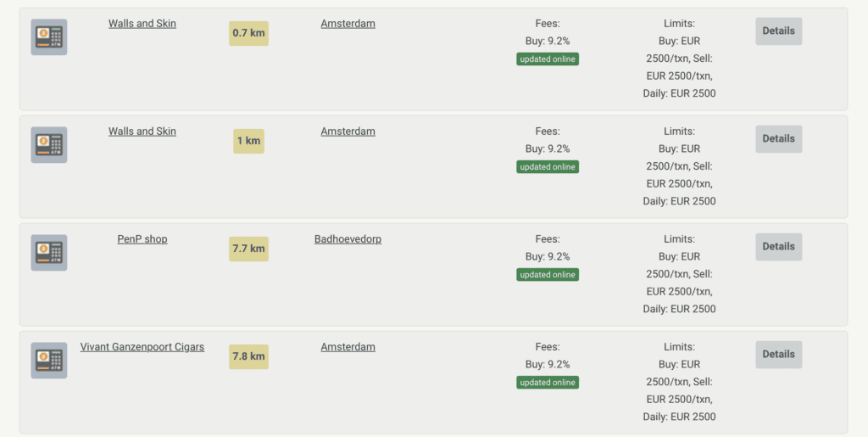Click the ATM icon for PenP shop
This screenshot has width=868, height=437.
pyautogui.click(x=49, y=253)
